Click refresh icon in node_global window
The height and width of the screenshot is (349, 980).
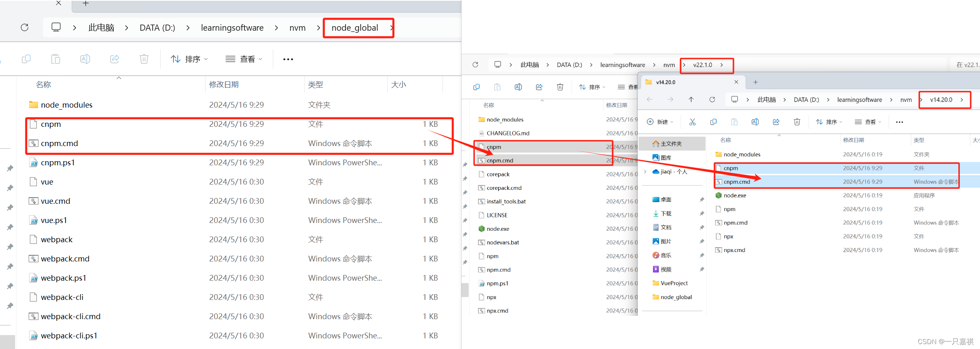pyautogui.click(x=25, y=27)
